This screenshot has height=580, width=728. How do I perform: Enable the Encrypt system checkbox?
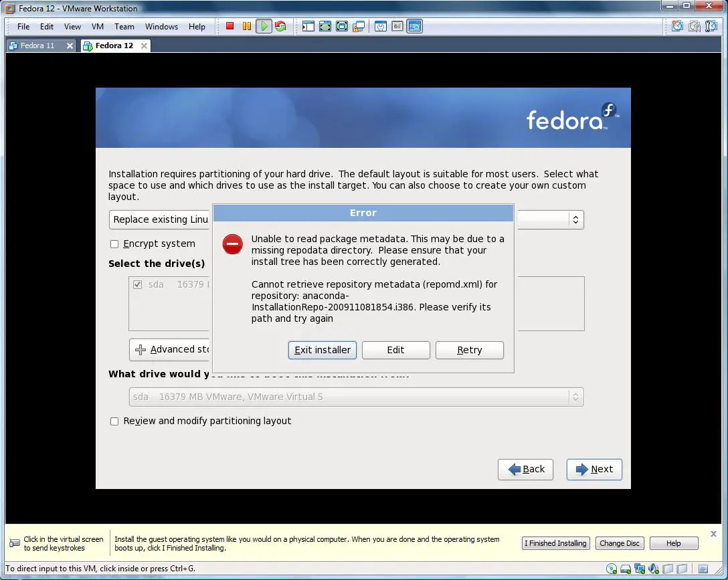point(114,244)
